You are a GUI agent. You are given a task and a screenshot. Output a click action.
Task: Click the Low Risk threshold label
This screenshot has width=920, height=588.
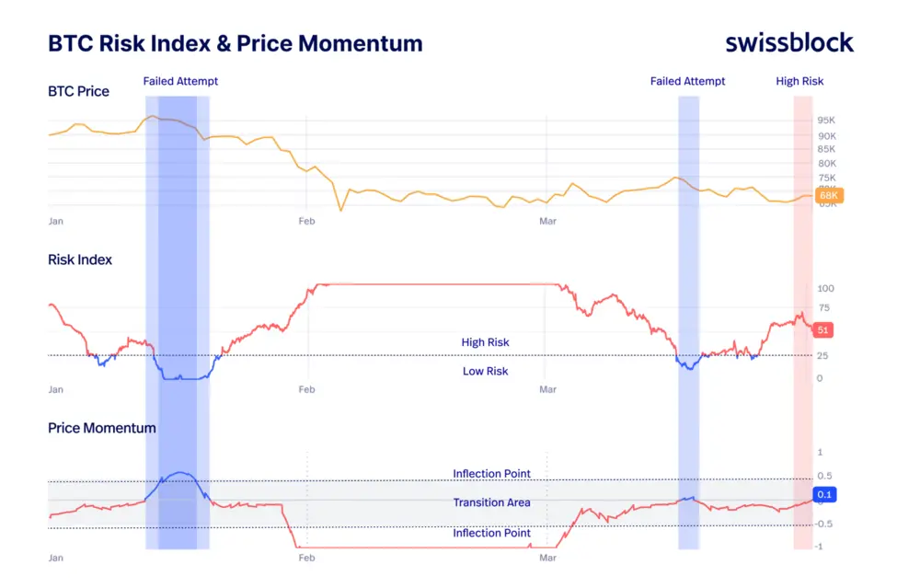[485, 371]
